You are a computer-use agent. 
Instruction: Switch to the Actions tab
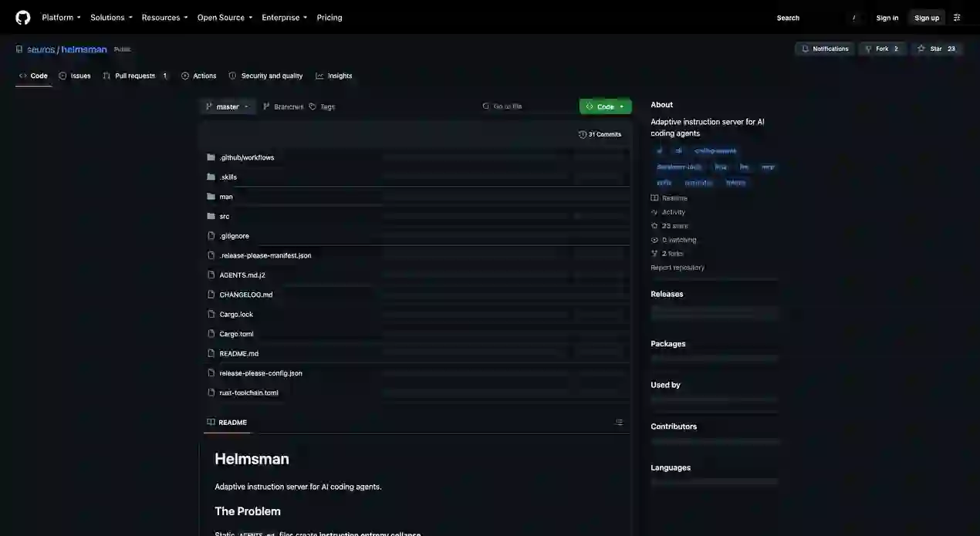198,76
